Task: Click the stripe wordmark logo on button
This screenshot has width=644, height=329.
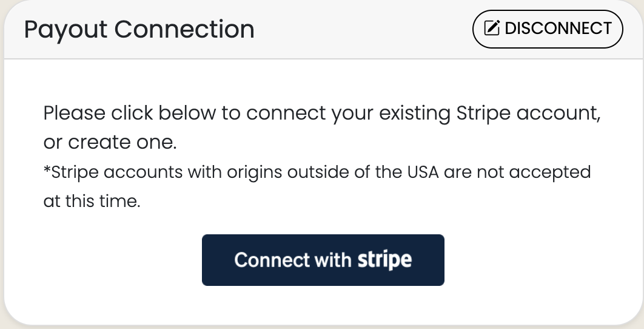Action: click(384, 260)
